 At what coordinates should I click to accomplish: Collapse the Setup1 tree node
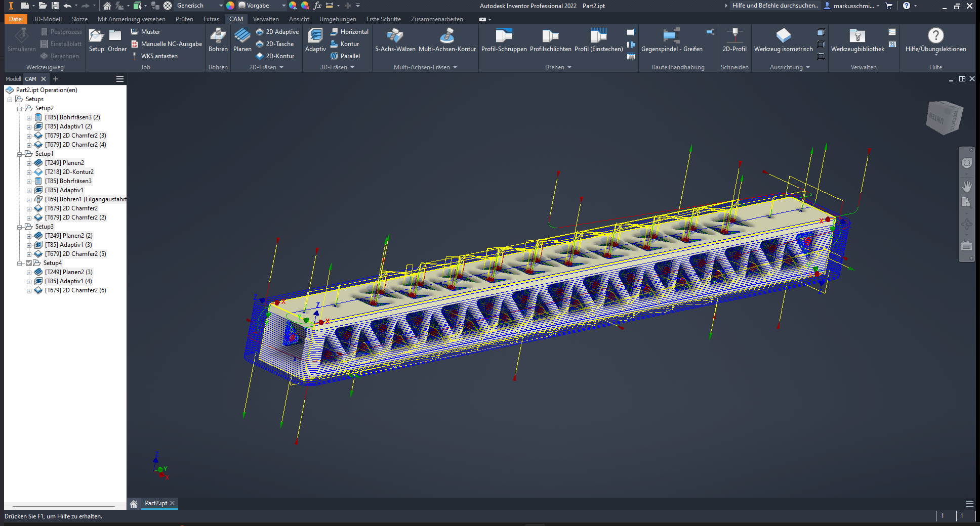(x=20, y=154)
